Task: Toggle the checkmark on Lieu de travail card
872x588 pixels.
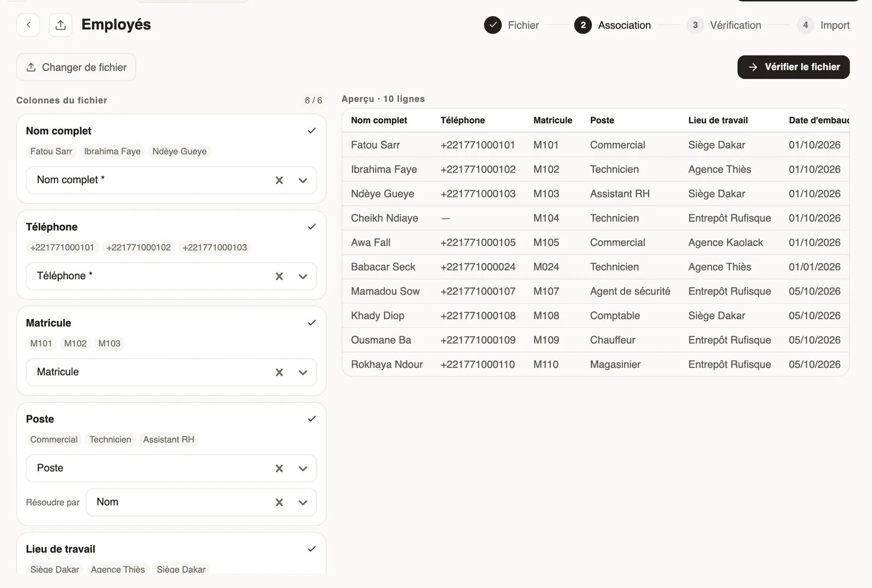Action: point(312,549)
